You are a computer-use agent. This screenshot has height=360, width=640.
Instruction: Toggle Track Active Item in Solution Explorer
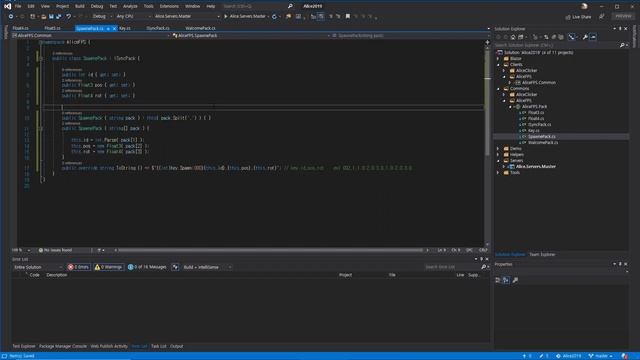pyautogui.click(x=571, y=37)
